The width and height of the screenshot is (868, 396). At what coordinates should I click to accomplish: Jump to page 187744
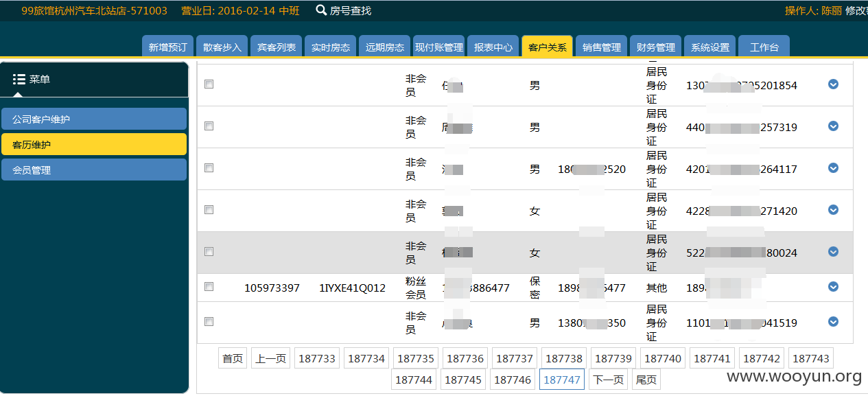pos(414,380)
